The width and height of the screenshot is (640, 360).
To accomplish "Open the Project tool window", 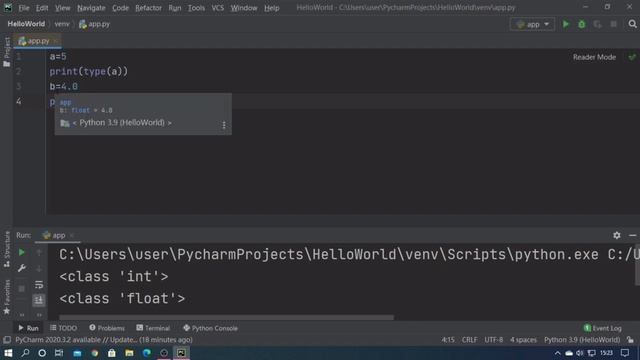I will (x=7, y=52).
